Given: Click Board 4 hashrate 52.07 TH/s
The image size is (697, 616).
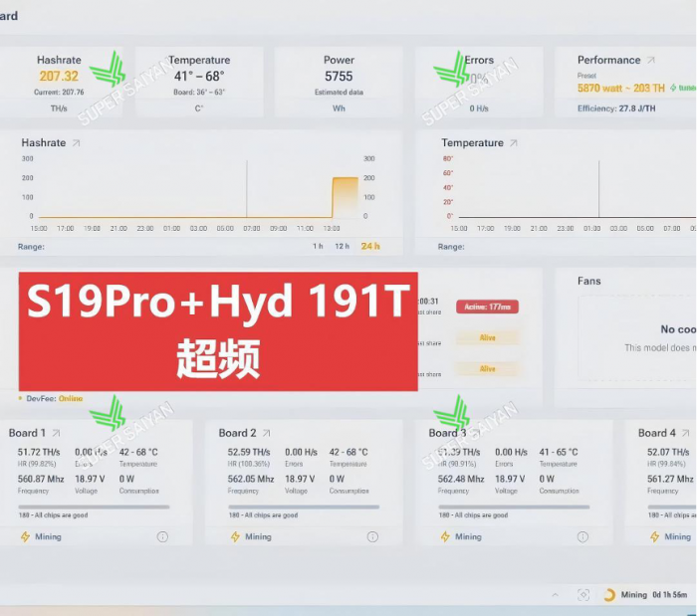Looking at the screenshot, I should point(668,452).
